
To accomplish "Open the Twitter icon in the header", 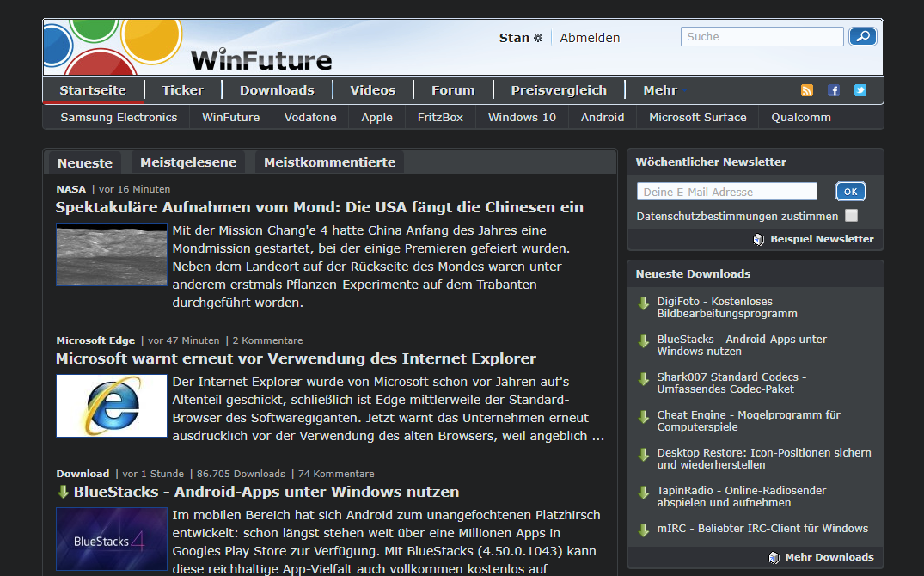I will [x=860, y=89].
